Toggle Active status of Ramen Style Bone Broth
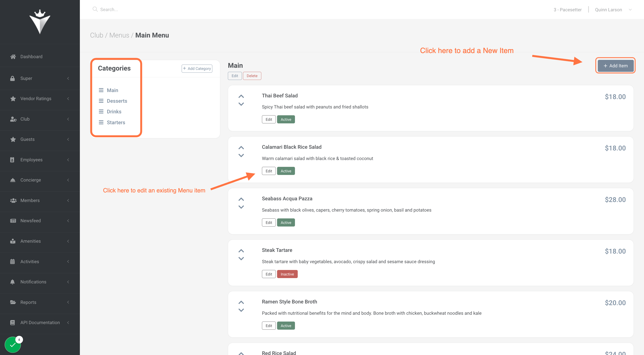Viewport: 644px width, 355px height. [x=286, y=325]
